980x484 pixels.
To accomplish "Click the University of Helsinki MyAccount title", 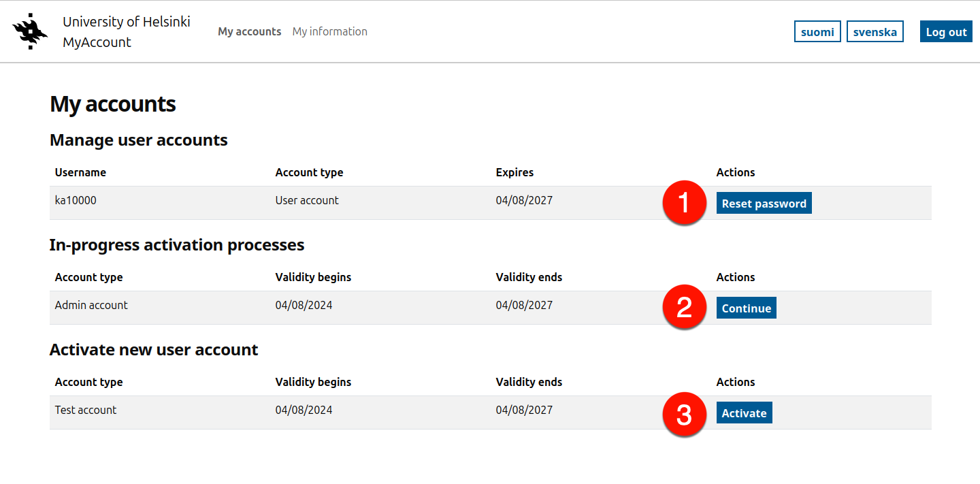I will point(126,32).
